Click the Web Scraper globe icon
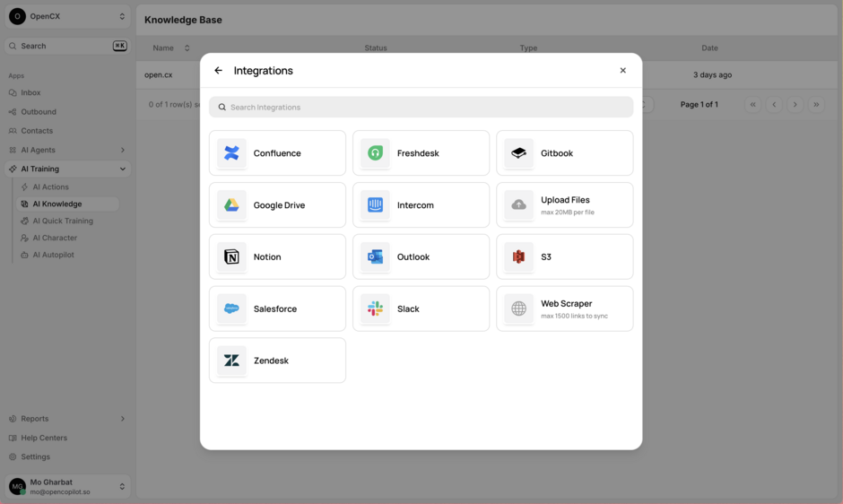This screenshot has width=843, height=504. pos(519,308)
